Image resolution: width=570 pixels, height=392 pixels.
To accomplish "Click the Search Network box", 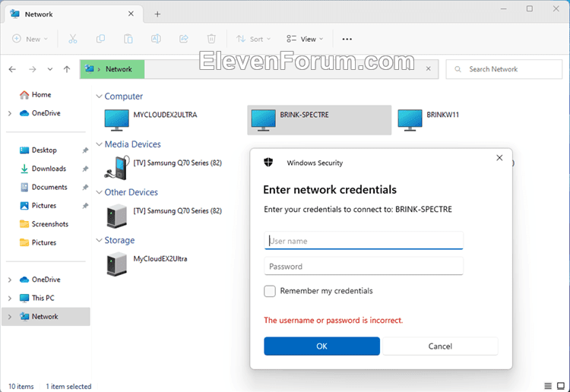I will pos(504,69).
